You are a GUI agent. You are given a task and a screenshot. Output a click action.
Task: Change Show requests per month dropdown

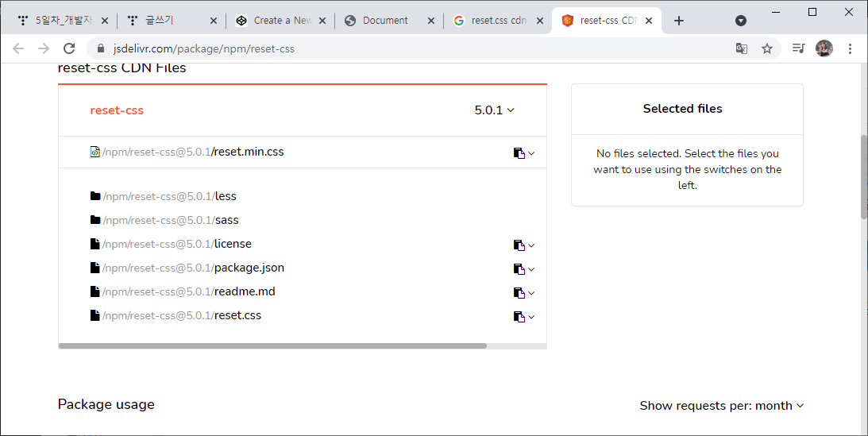(x=721, y=406)
